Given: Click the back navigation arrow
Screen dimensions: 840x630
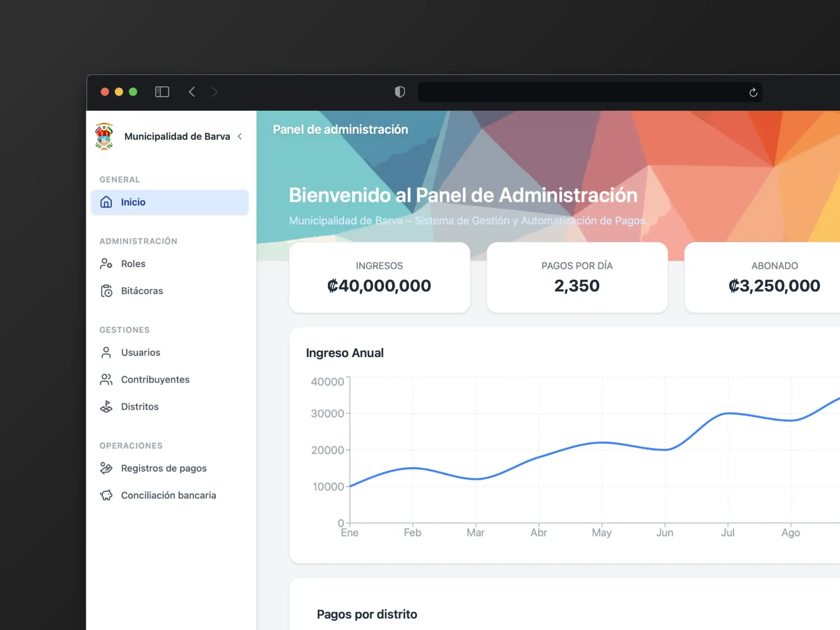Looking at the screenshot, I should [x=192, y=92].
